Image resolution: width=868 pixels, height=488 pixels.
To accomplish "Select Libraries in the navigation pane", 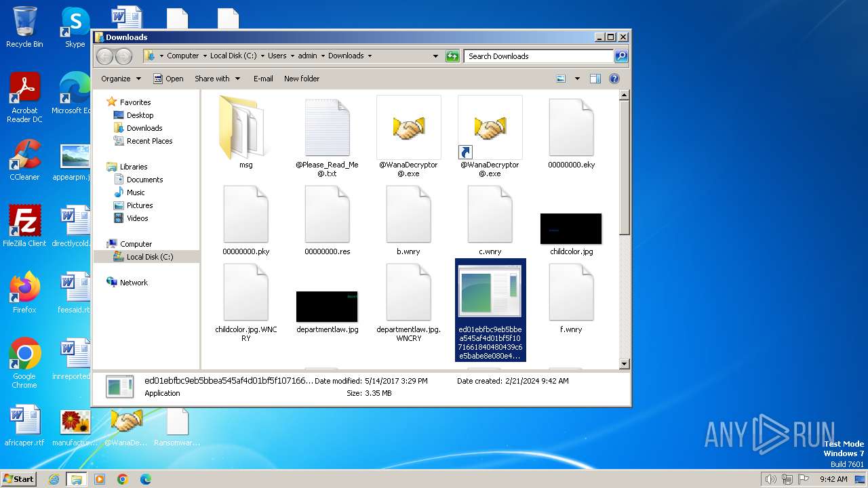I will pos(134,167).
